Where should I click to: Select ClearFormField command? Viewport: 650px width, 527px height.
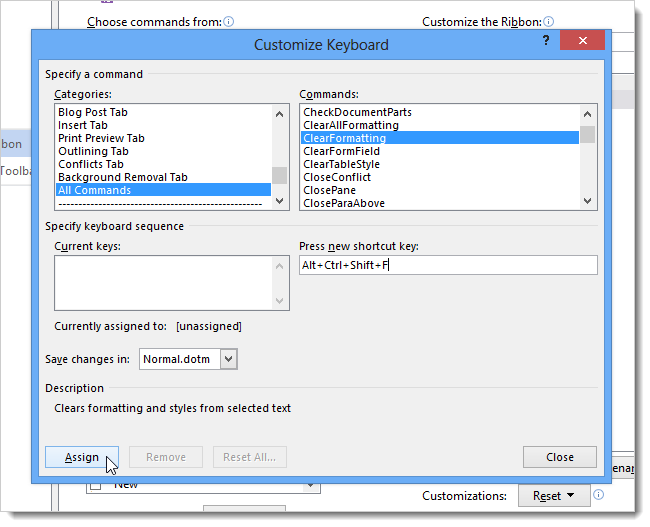[x=440, y=151]
